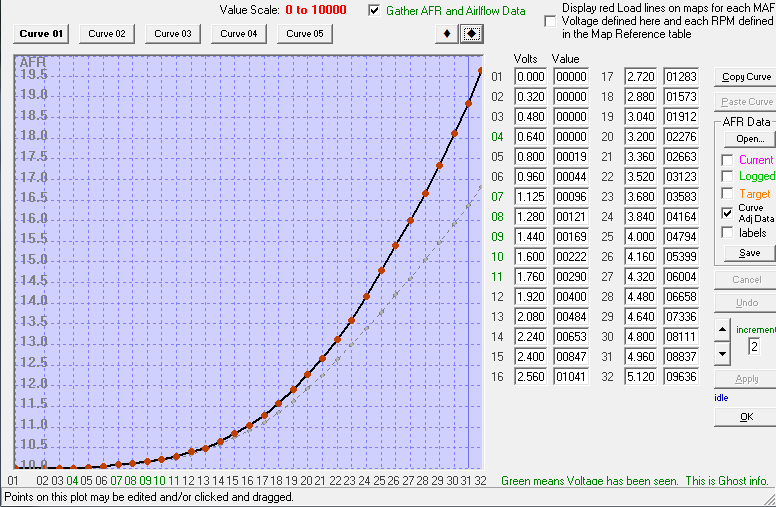Confirm with the OK button
This screenshot has height=507, width=776.
(x=746, y=417)
